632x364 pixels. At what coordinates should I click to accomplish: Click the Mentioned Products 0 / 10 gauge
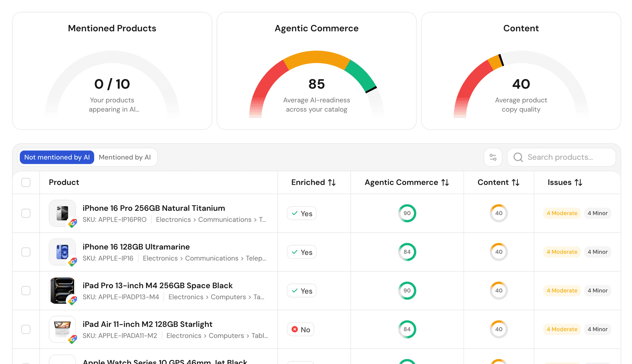click(112, 84)
